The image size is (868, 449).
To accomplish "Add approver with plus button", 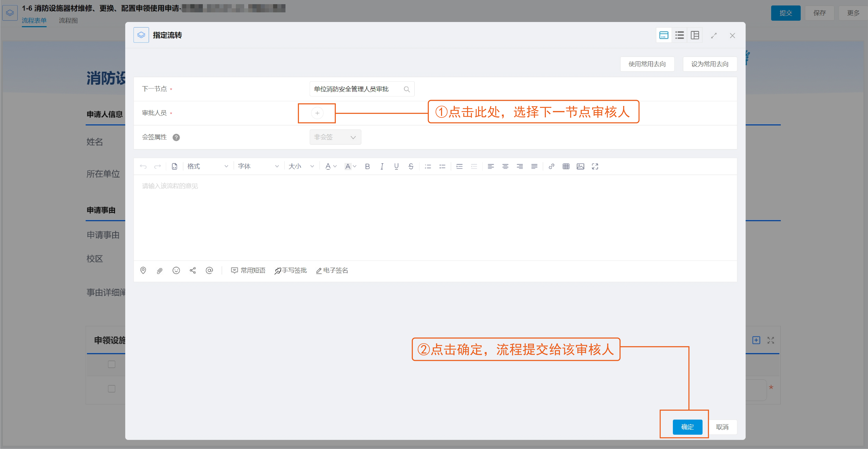I will [x=317, y=113].
